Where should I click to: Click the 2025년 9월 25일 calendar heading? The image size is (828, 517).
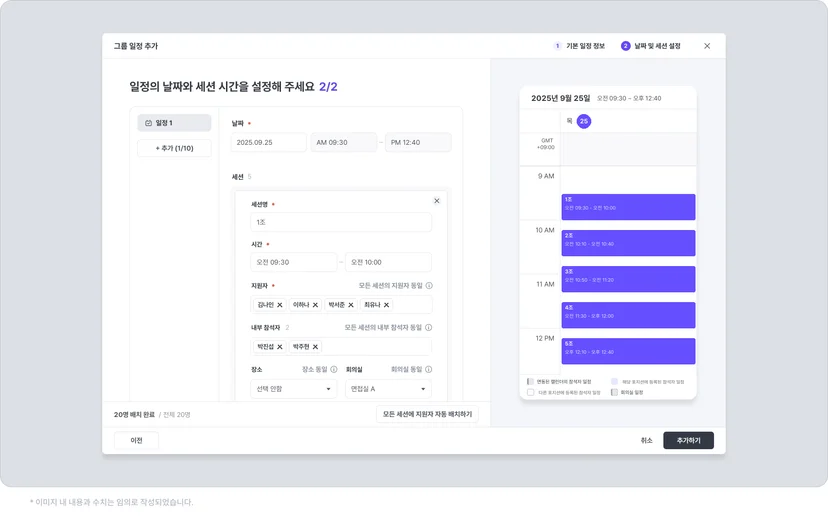click(x=560, y=98)
